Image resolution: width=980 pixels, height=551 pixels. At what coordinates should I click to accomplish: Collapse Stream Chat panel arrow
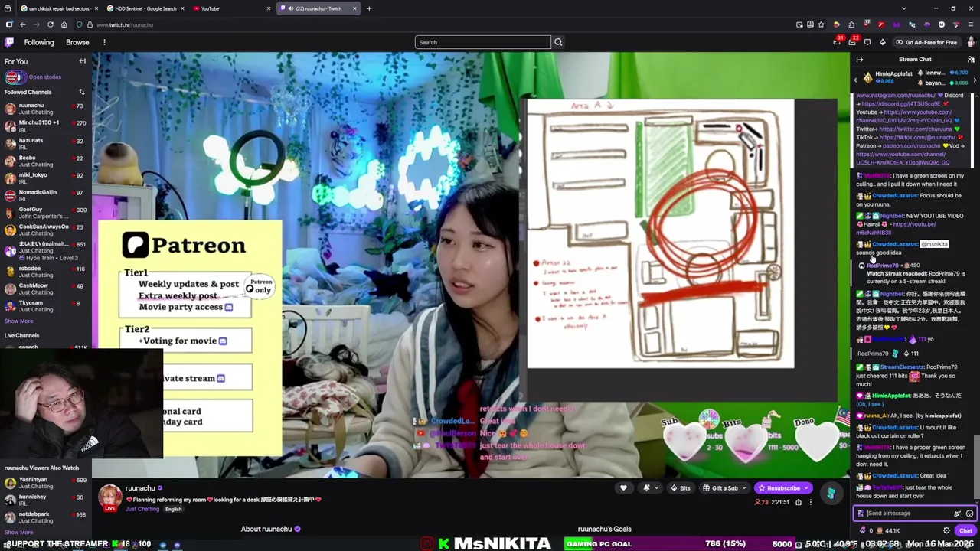point(860,59)
